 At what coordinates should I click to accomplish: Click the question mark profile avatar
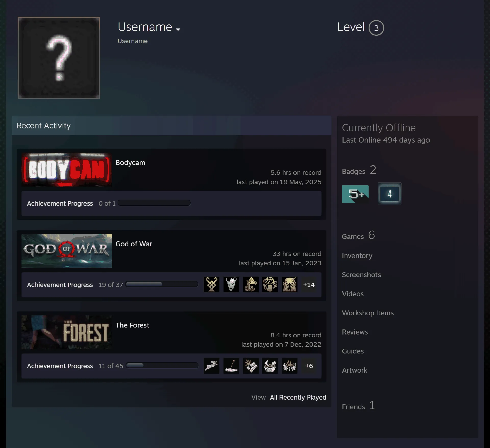(59, 58)
